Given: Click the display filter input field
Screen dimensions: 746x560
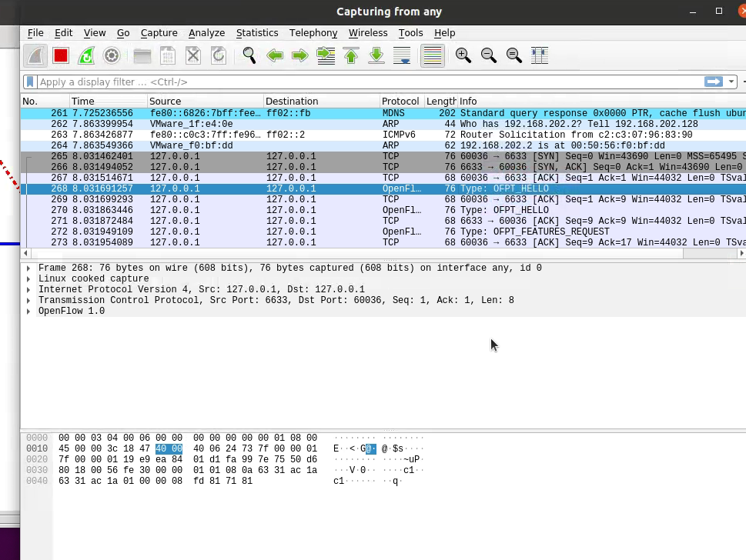Looking at the screenshot, I should click(x=370, y=82).
